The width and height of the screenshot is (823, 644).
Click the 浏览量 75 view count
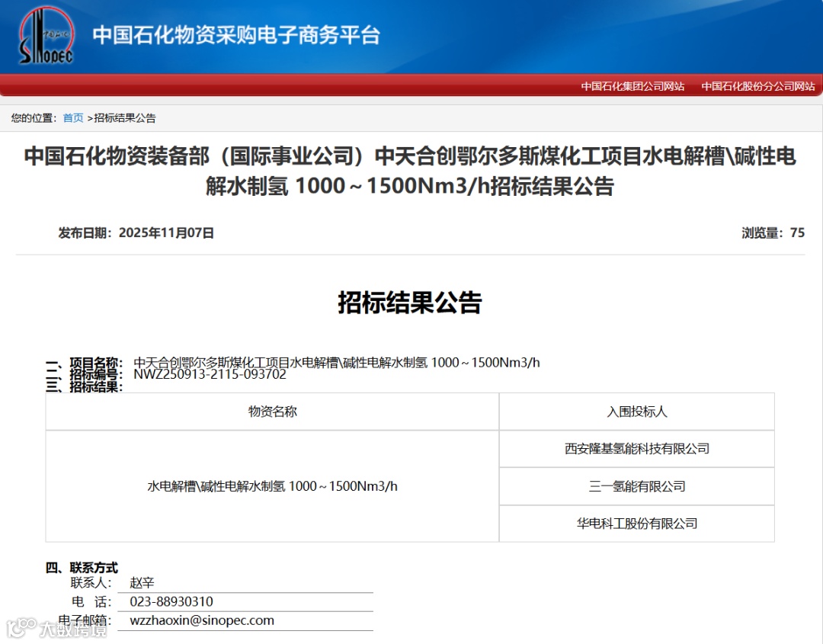773,232
